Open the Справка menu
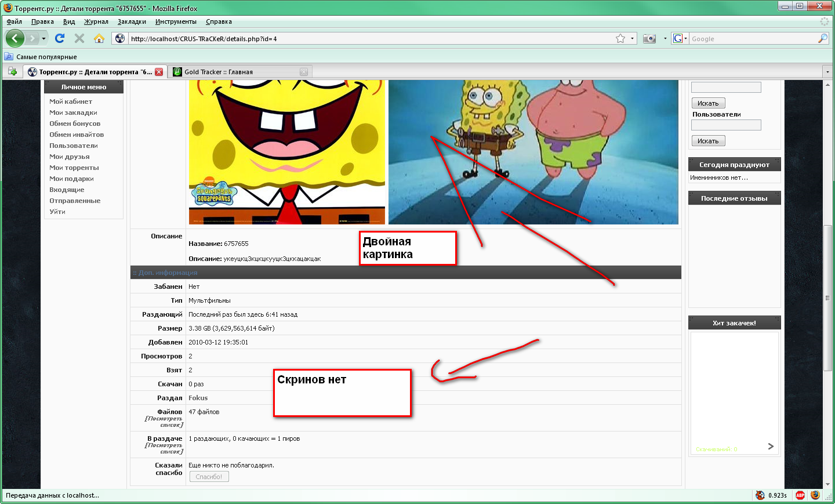 219,21
